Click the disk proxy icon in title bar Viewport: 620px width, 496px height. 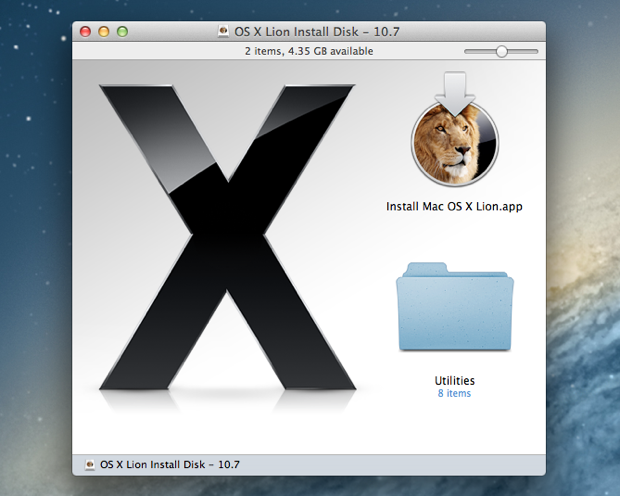[223, 32]
